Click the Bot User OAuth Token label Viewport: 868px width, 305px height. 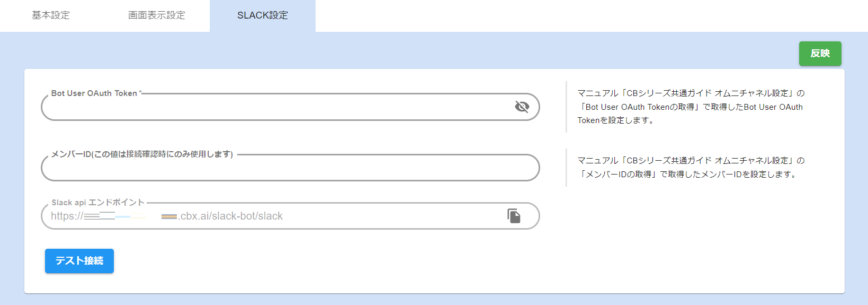click(94, 93)
